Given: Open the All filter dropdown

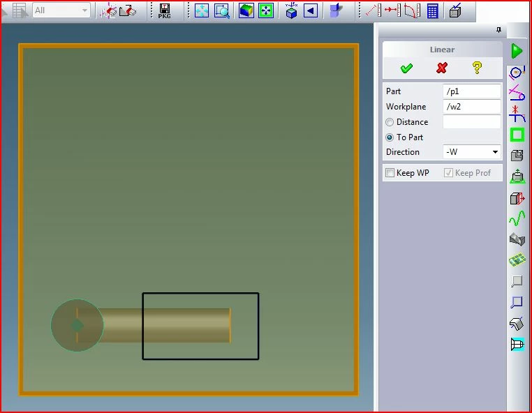Looking at the screenshot, I should (x=61, y=10).
